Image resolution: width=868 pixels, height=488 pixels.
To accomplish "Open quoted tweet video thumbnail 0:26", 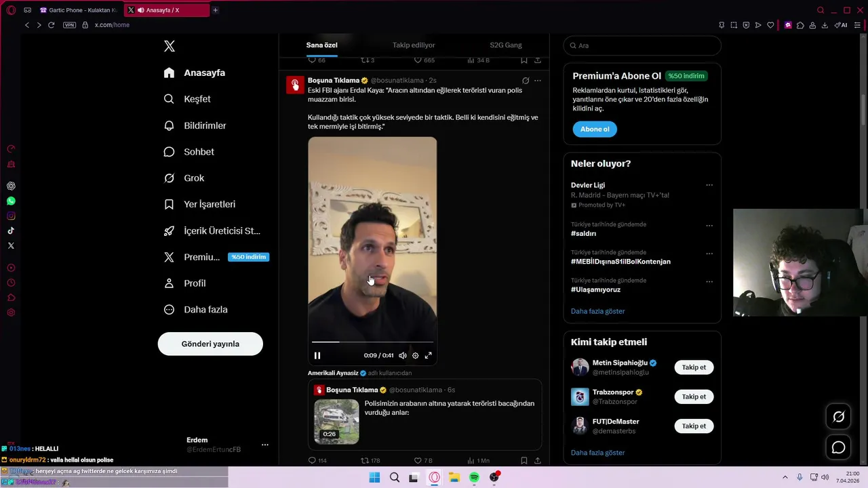I will 336,422.
